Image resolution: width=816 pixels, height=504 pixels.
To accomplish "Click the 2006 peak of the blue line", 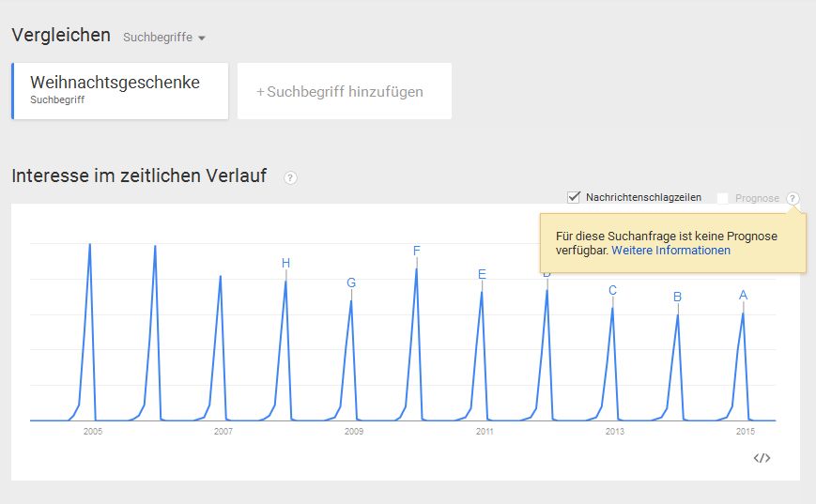I will pos(155,247).
